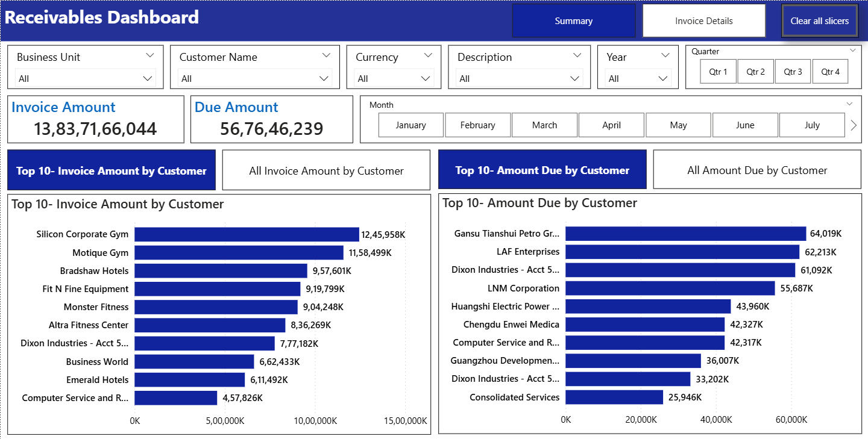The image size is (868, 439).
Task: Open the Summary page tab
Action: 574,21
